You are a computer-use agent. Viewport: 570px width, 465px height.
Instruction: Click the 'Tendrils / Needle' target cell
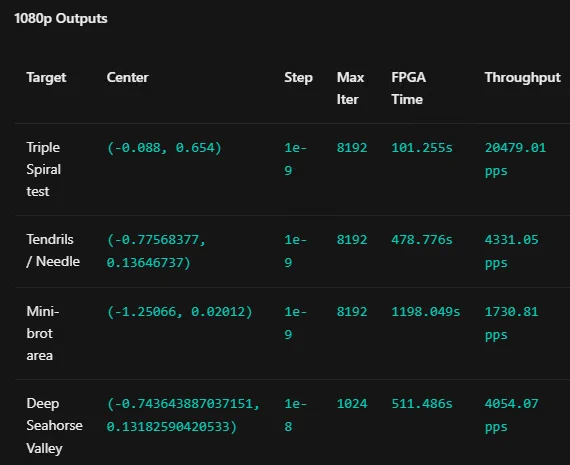pos(53,250)
